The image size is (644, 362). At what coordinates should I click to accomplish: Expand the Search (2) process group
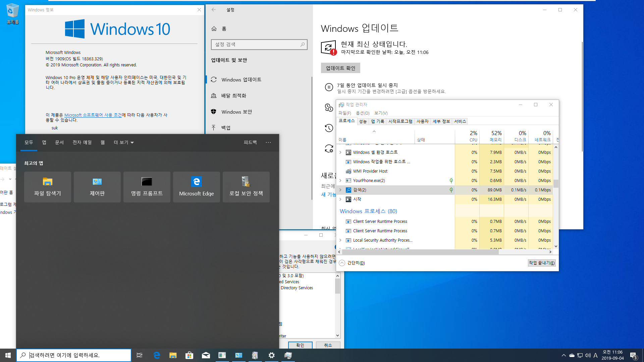(340, 190)
